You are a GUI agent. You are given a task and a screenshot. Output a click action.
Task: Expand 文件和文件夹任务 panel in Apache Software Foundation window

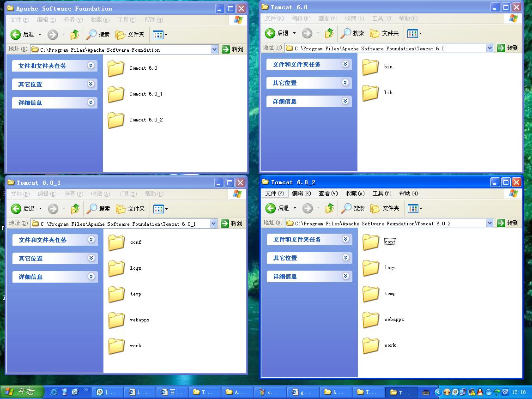pos(91,66)
